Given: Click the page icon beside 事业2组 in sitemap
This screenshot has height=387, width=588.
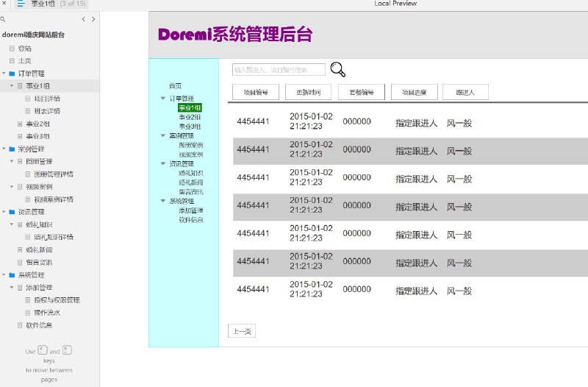Looking at the screenshot, I should coord(20,124).
